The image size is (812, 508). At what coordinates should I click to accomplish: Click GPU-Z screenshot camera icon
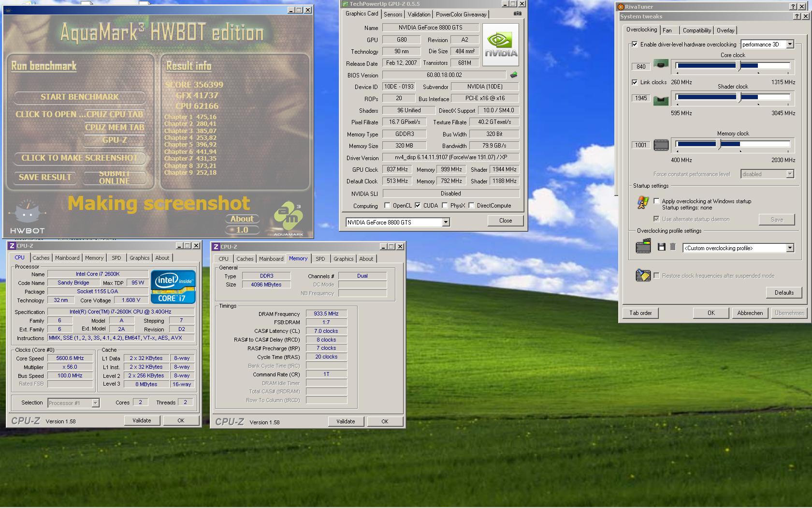[x=517, y=14]
